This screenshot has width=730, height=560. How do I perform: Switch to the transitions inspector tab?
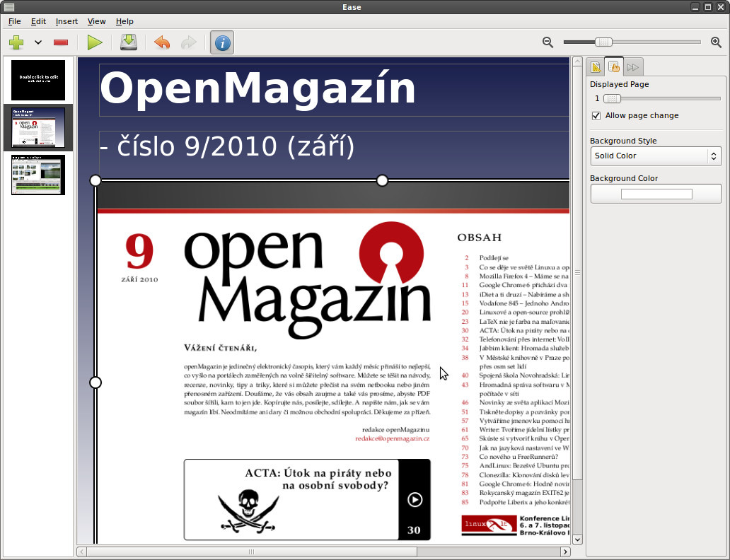[x=632, y=67]
